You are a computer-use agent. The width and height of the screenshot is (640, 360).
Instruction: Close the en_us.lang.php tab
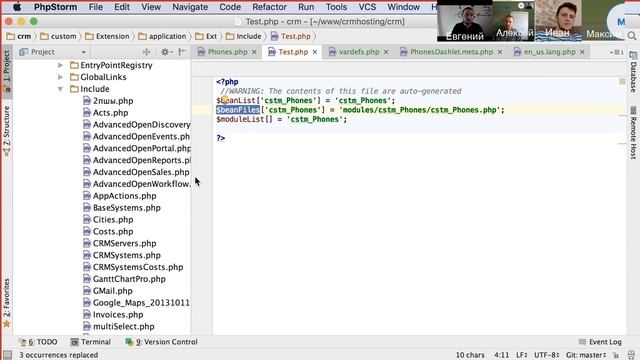(582, 52)
